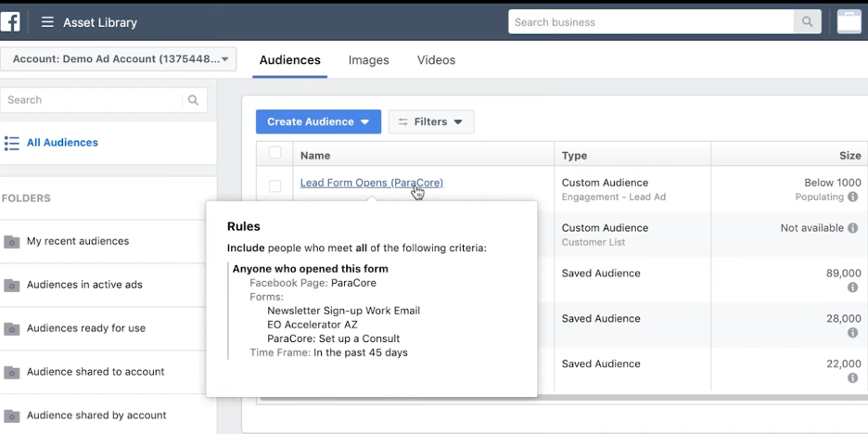868x434 pixels.
Task: Click the horizontal scrollbar below the table
Action: point(563,399)
